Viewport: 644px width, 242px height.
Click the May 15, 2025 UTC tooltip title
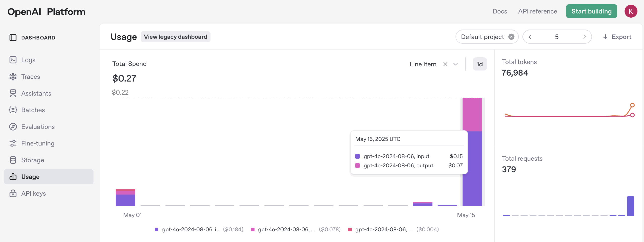[378, 139]
